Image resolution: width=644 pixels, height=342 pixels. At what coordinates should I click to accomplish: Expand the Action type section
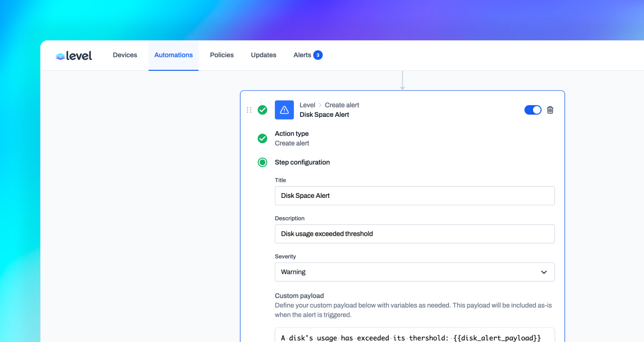(292, 133)
